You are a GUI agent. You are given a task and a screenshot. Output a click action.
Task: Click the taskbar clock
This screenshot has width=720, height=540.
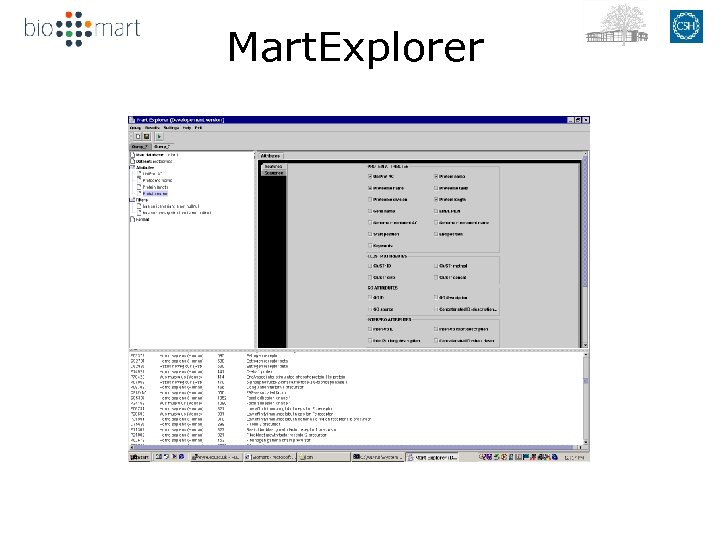click(x=574, y=457)
